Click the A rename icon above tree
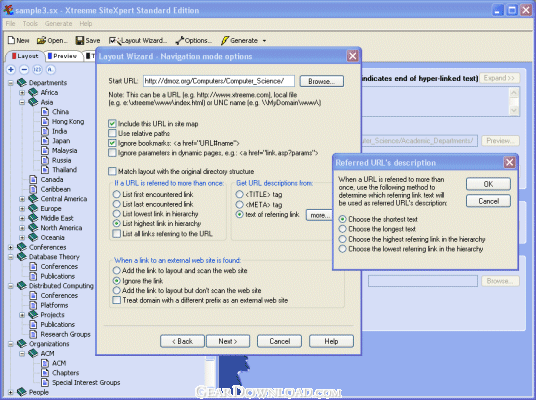Image resolution: width=536 pixels, height=400 pixels. click(x=50, y=70)
